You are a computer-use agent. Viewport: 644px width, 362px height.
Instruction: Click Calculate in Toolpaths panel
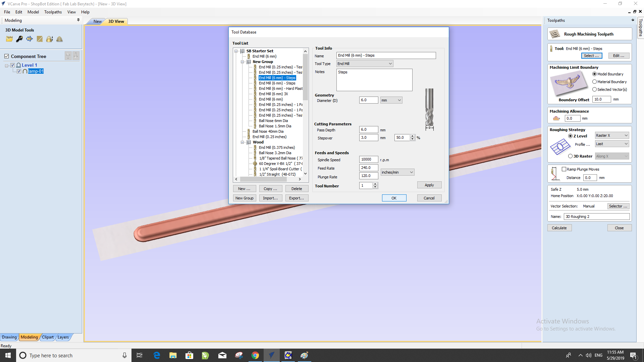[x=559, y=228]
